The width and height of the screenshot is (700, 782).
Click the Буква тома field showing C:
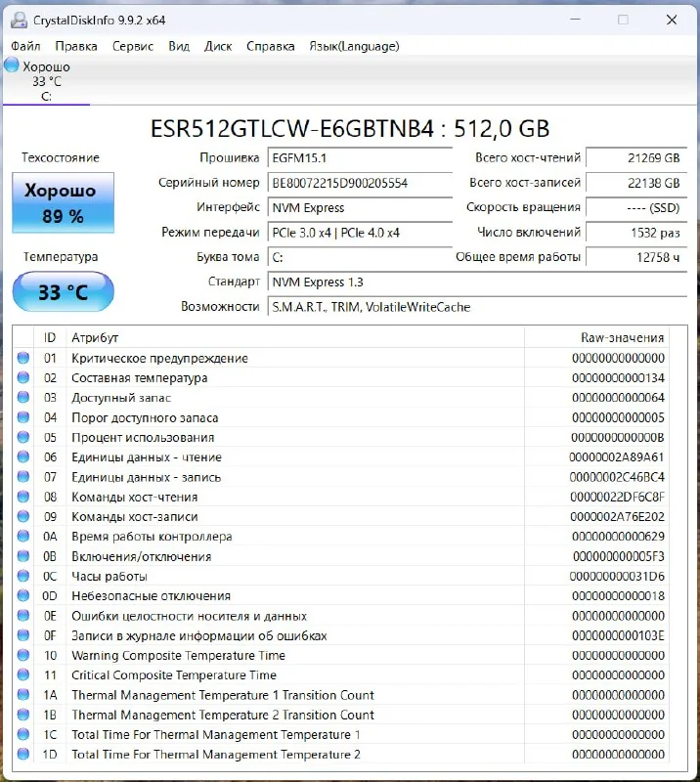[360, 257]
